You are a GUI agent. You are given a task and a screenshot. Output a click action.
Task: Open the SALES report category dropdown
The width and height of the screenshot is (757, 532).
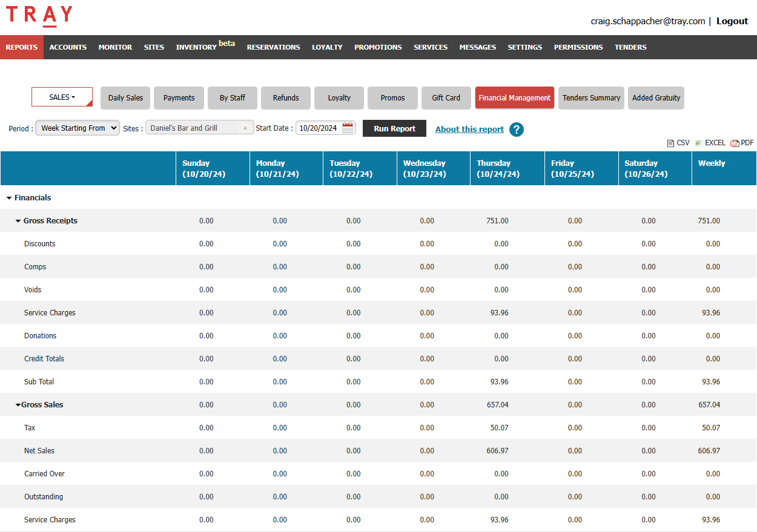pos(62,97)
